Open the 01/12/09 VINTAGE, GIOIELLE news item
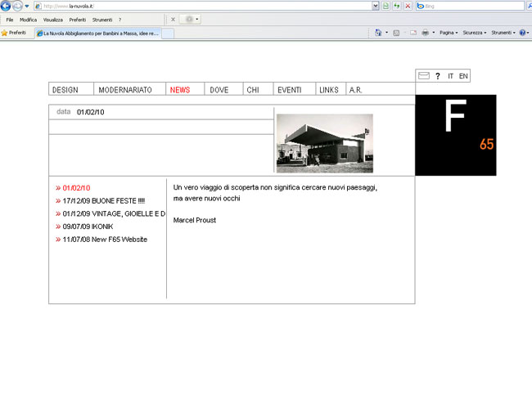Screen dimensions: 532x399 [110, 213]
